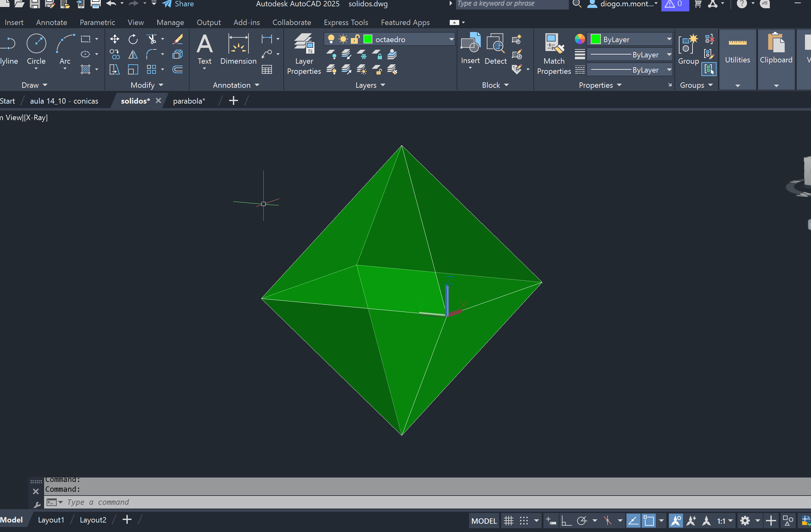
Task: Select the Mirror tool icon
Action: pyautogui.click(x=133, y=54)
